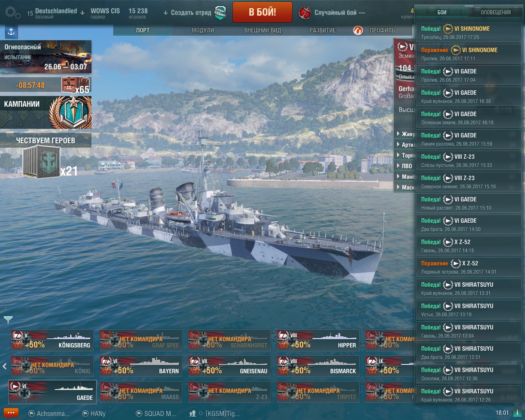Expand the ПВО ship parameters section

[406, 166]
